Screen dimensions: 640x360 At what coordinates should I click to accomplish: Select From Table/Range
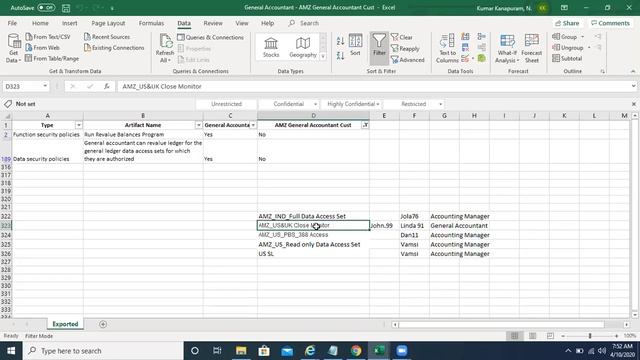52,59
